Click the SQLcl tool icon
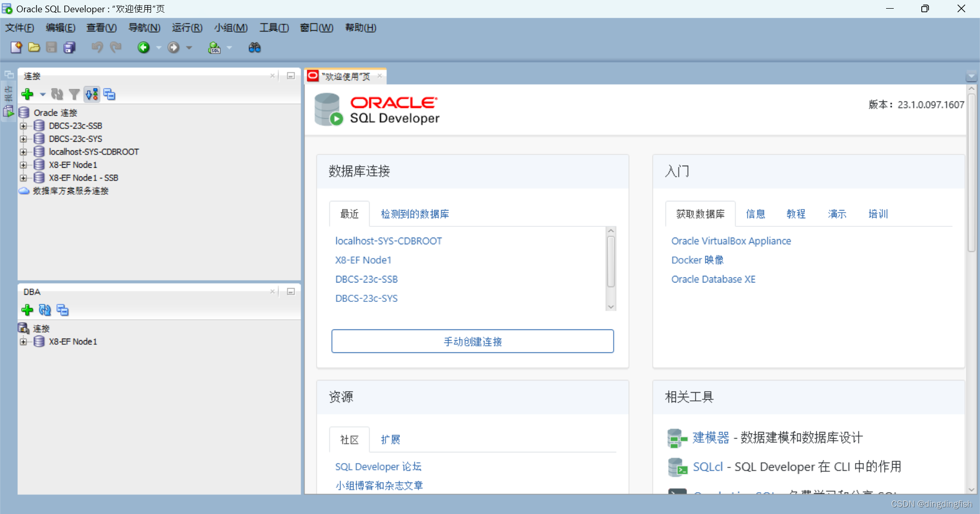Image resolution: width=980 pixels, height=514 pixels. pos(677,467)
